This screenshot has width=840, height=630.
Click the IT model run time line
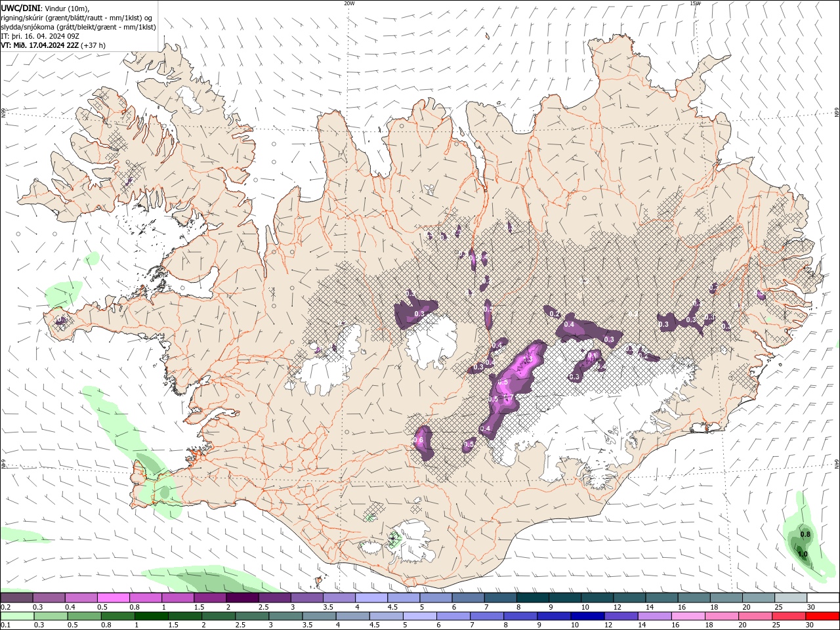pyautogui.click(x=40, y=36)
